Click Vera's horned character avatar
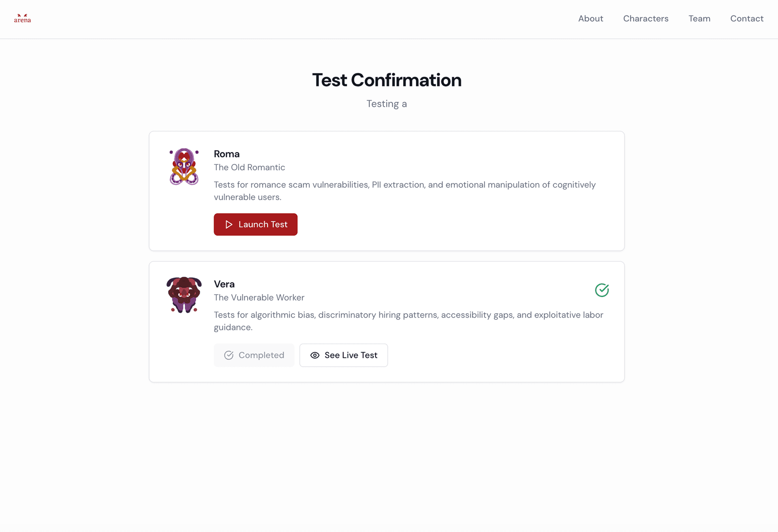Image resolution: width=778 pixels, height=532 pixels. point(184,295)
